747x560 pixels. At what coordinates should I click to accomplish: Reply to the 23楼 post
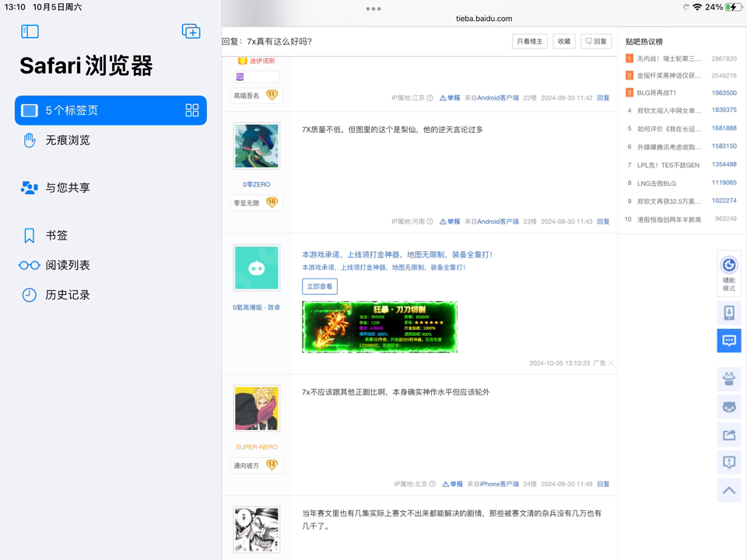click(x=604, y=222)
